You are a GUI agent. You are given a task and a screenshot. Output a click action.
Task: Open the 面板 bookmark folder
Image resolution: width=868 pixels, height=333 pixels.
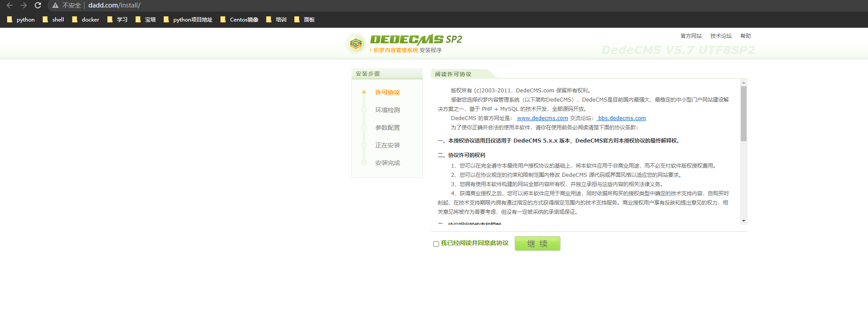click(x=304, y=19)
